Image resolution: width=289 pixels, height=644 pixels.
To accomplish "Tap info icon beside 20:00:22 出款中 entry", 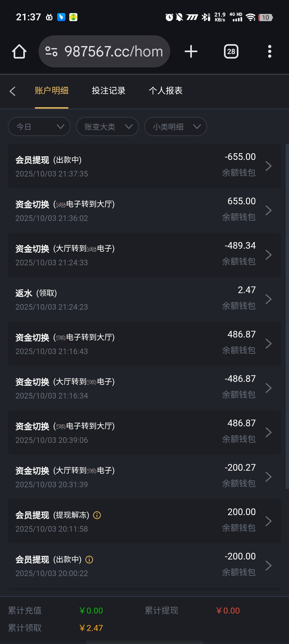I will tap(89, 559).
